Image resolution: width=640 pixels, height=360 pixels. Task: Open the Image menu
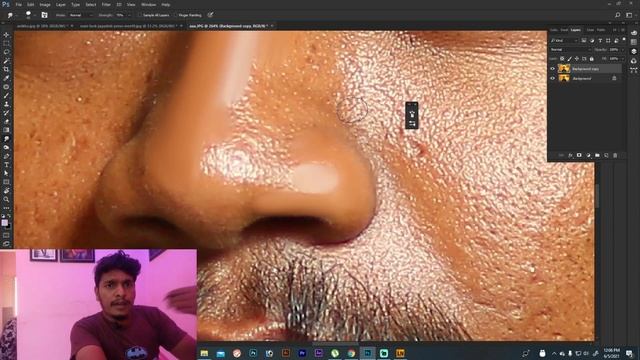pyautogui.click(x=45, y=4)
